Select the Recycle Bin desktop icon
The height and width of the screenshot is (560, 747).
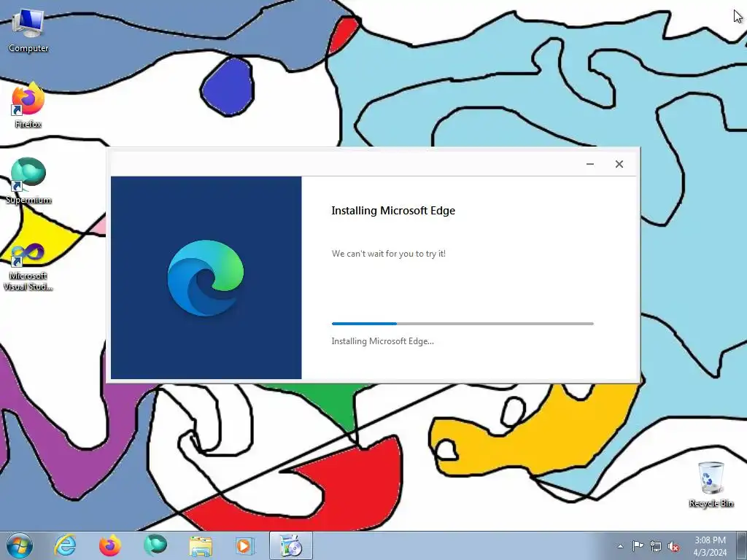pos(711,484)
